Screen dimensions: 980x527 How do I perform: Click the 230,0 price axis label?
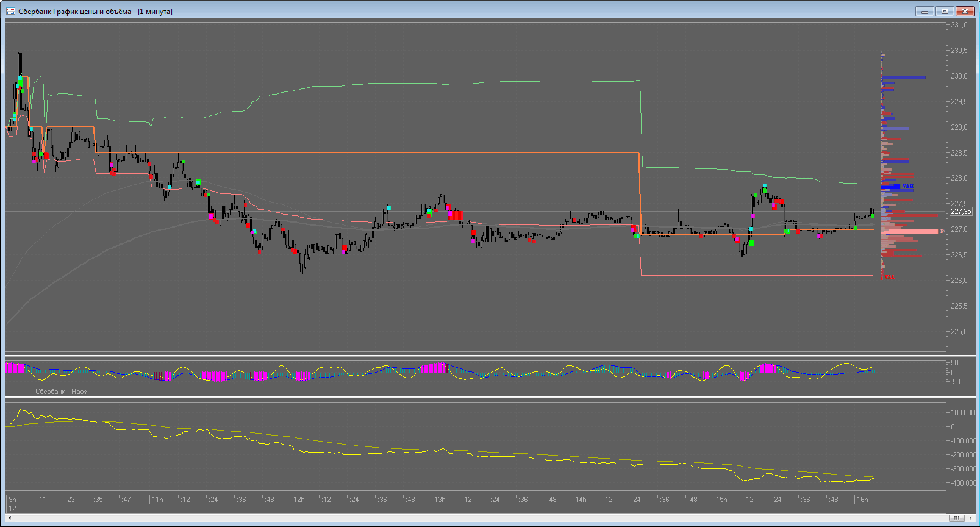[959, 76]
